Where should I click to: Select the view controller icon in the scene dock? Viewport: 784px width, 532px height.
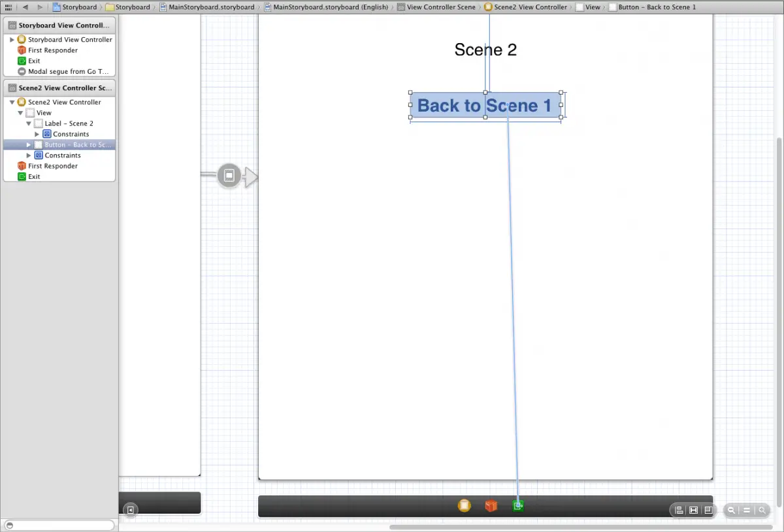pyautogui.click(x=464, y=506)
